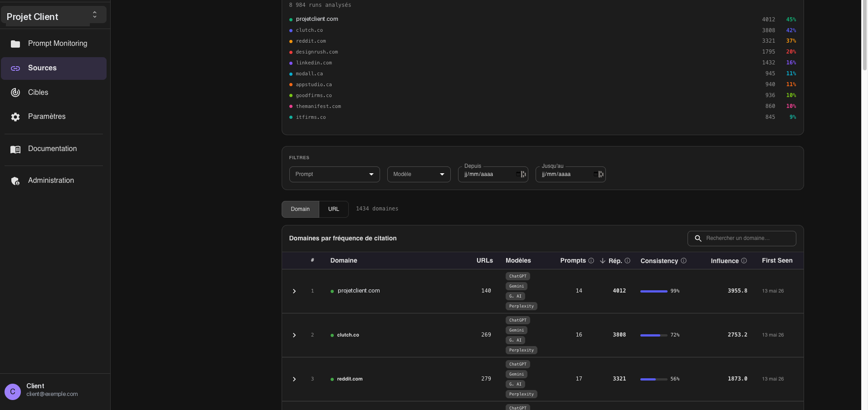Open the Prompt filter dropdown
This screenshot has height=410, width=868.
334,174
